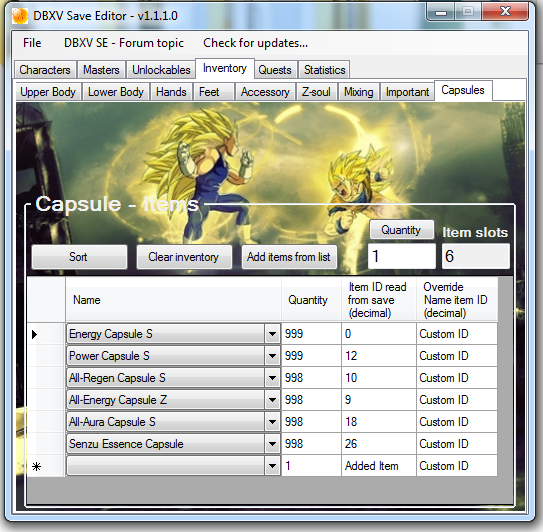Viewport: 543px width, 532px height.
Task: Open the Lower Body sub-tab
Action: [116, 92]
